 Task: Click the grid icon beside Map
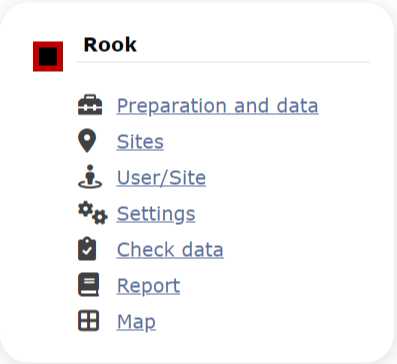point(89,321)
